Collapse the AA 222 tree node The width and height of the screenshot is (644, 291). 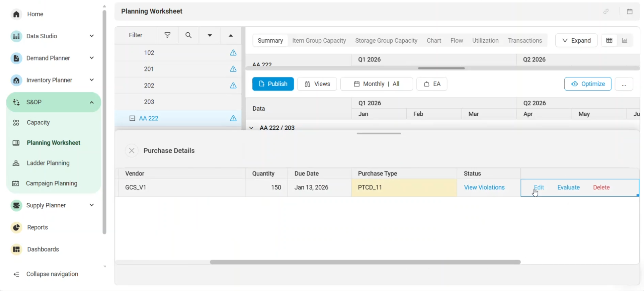point(132,118)
